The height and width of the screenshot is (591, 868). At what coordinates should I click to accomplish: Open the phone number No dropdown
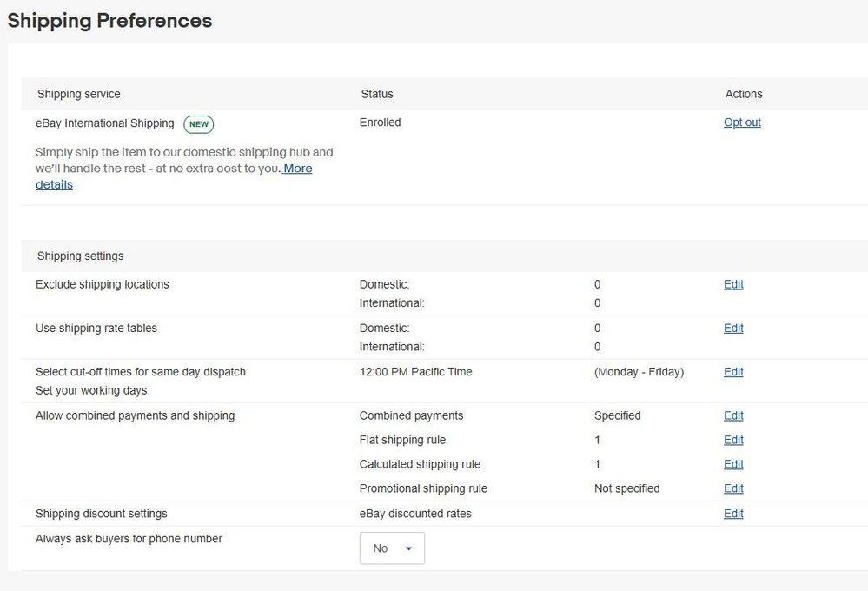point(392,548)
